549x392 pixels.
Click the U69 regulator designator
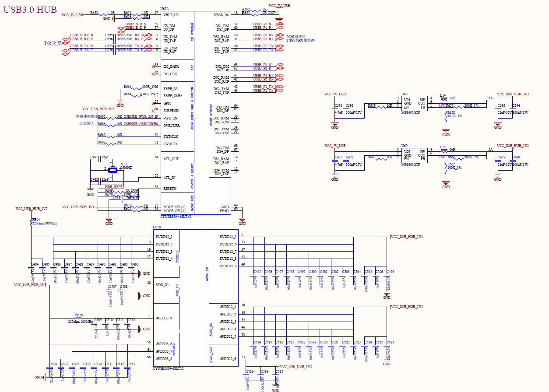coord(405,146)
